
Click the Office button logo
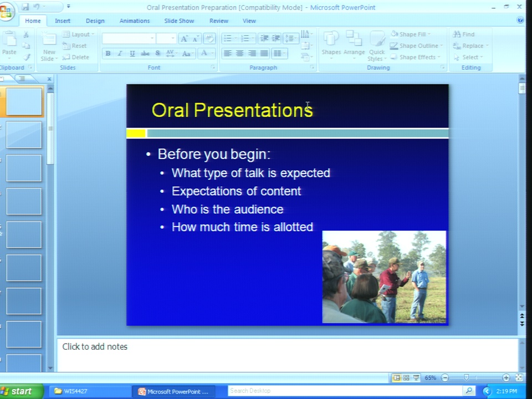pos(6,12)
